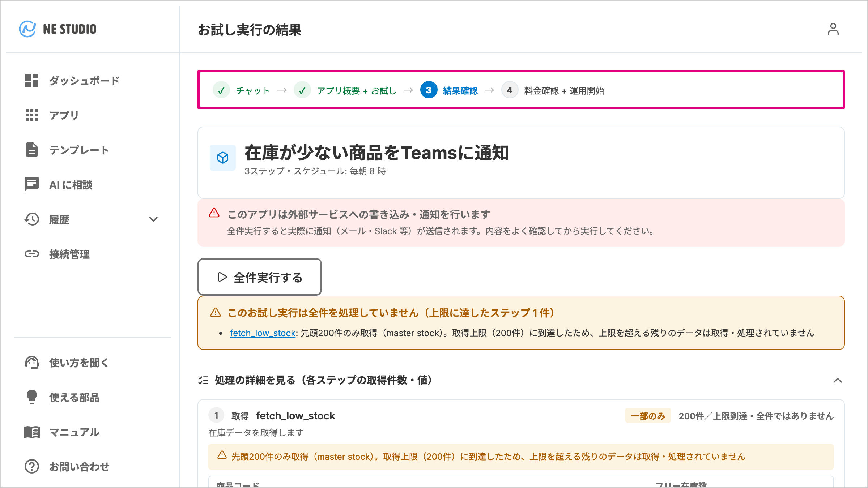Screen dimensions: 868x488
Task: Go back to the チャット step
Action: pos(242,90)
